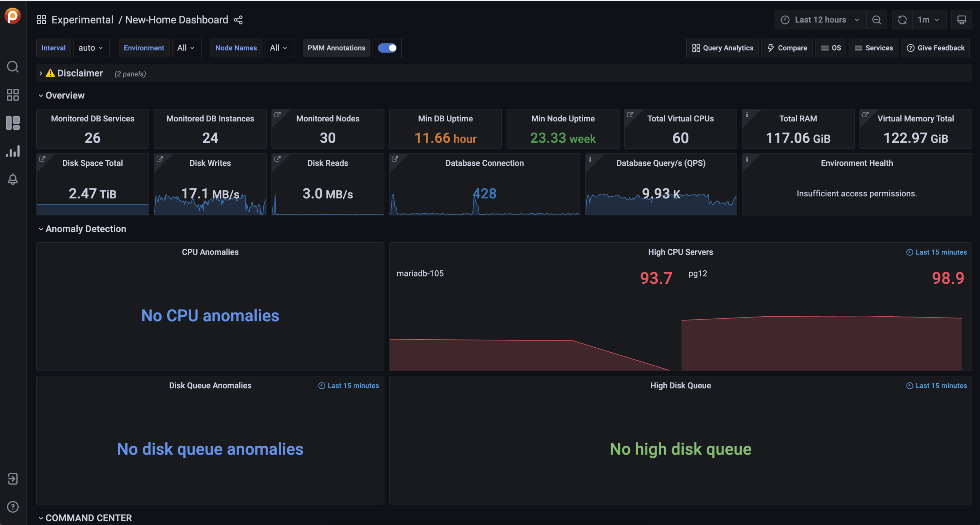Open the alerting bell icon

coord(13,179)
